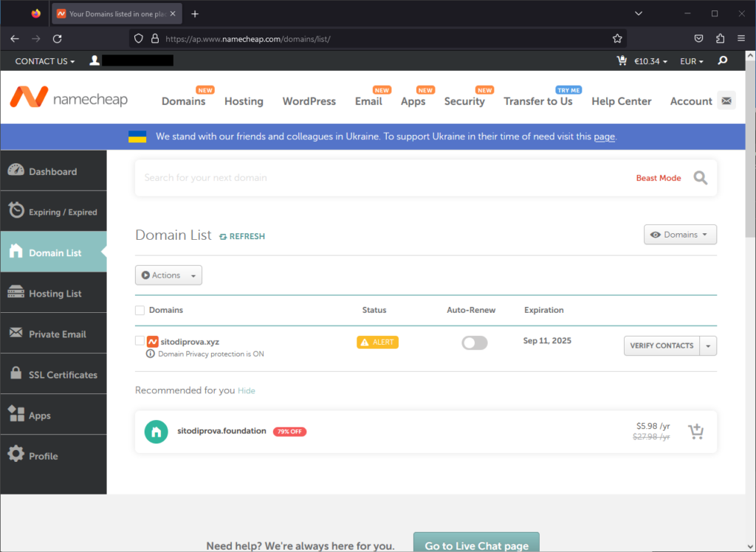Image resolution: width=756 pixels, height=552 pixels.
Task: Click the Firefox icon in the title bar
Action: (x=36, y=13)
